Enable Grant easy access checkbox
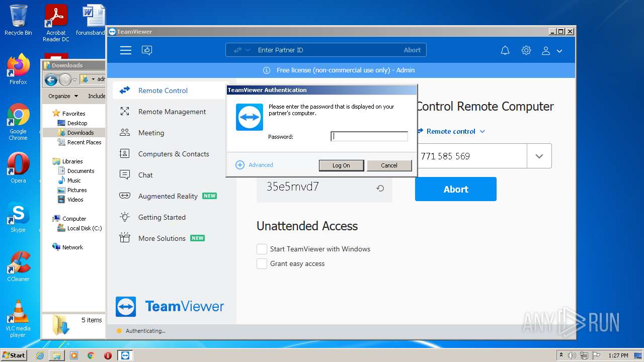Screen dimensions: 644x362 (262, 263)
